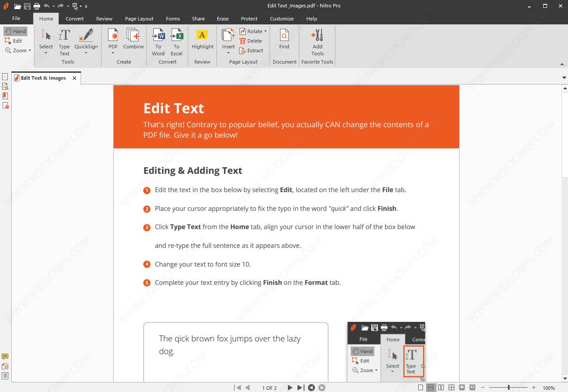Image resolution: width=568 pixels, height=392 pixels.
Task: Delete pages using the Delete button
Action: (x=251, y=41)
